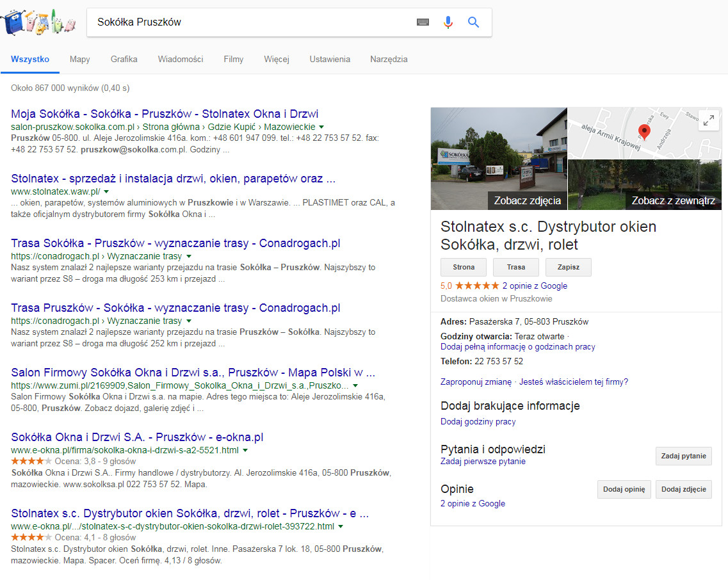Image resolution: width=728 pixels, height=580 pixels.
Task: Open Sokółka Okna i Drzwi S.A. e-okna.pl result
Action: 137,437
